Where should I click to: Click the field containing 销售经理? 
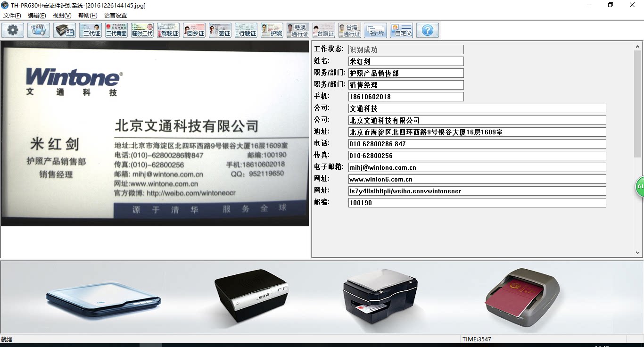pyautogui.click(x=406, y=85)
